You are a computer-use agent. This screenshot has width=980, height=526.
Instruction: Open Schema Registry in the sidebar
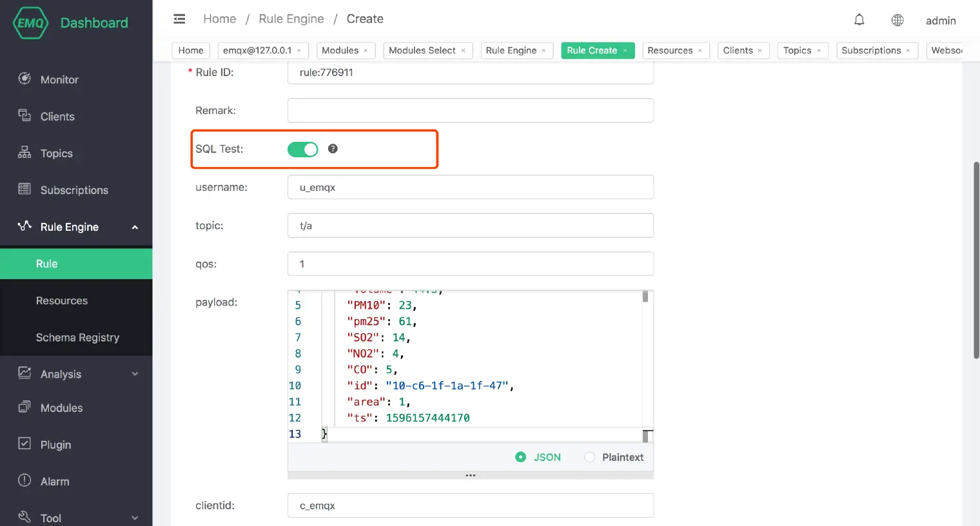tap(76, 337)
